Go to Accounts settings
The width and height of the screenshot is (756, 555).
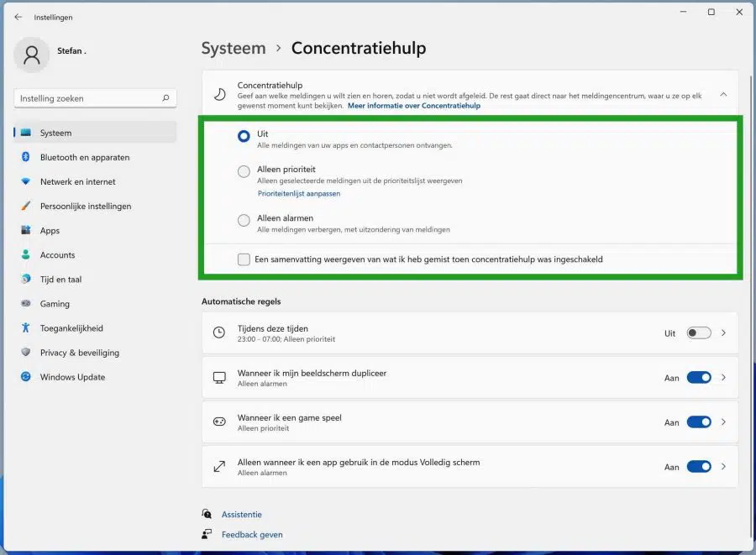tap(95, 255)
